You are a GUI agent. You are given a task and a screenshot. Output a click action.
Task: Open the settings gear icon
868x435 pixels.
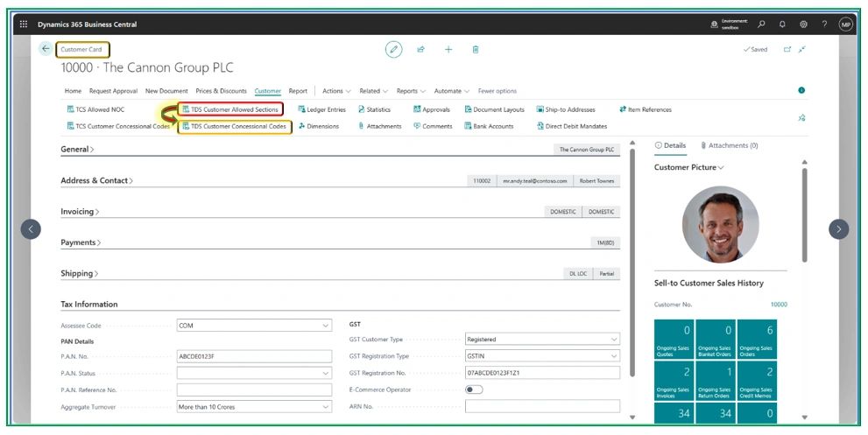tap(803, 24)
